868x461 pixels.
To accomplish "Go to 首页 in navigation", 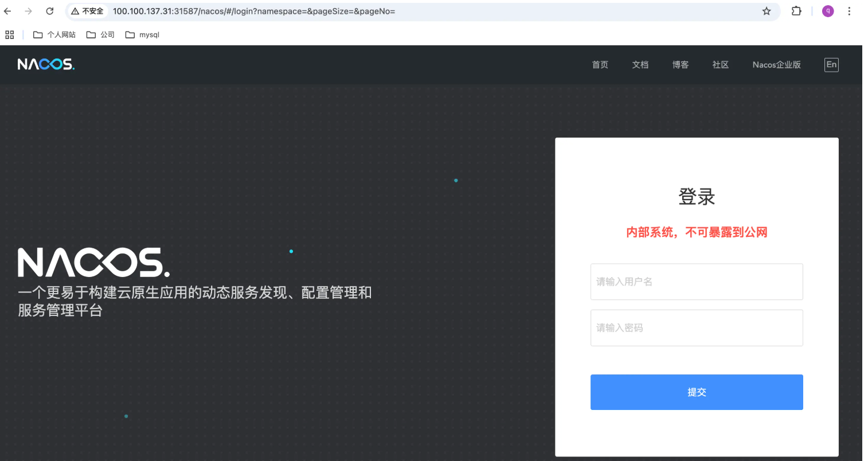I will point(600,65).
